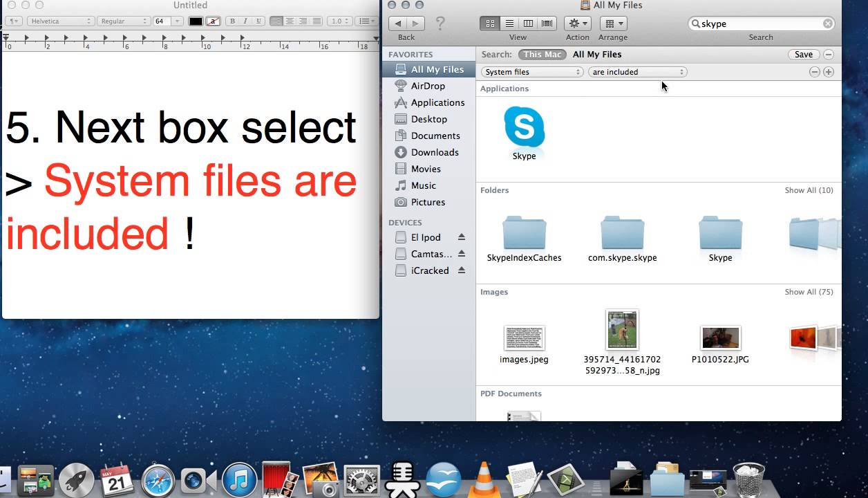Open the Skype application icon
This screenshot has width=868, height=498.
pyautogui.click(x=524, y=127)
